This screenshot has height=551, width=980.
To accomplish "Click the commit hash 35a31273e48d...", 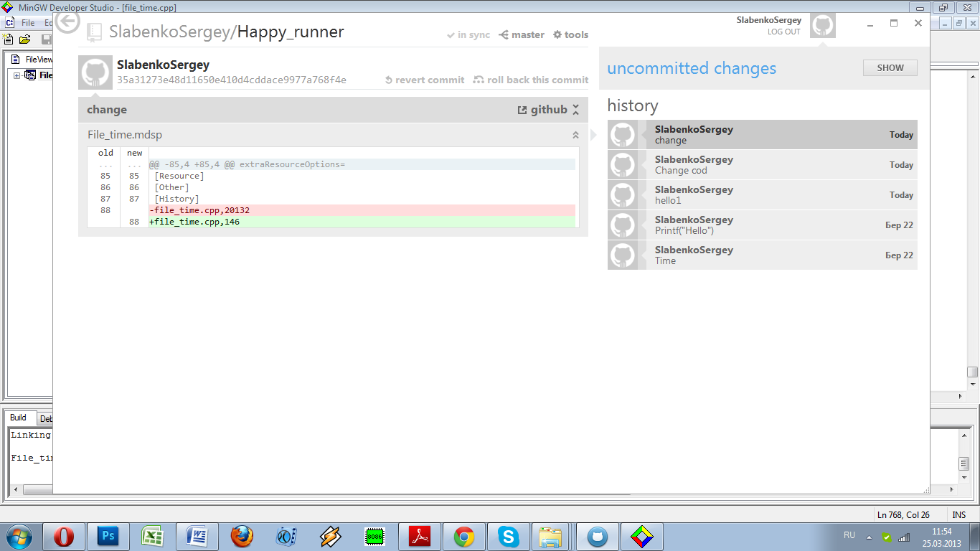I will 232,80.
